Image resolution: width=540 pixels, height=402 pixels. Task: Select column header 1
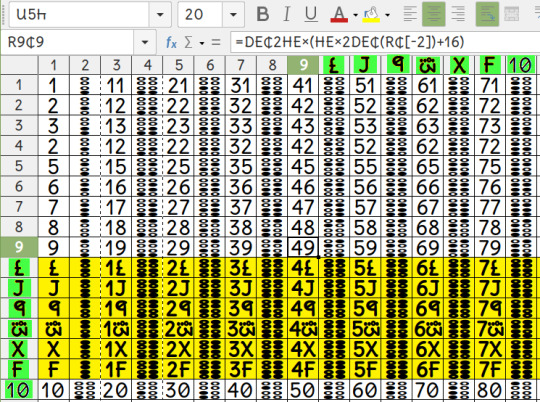coord(54,65)
